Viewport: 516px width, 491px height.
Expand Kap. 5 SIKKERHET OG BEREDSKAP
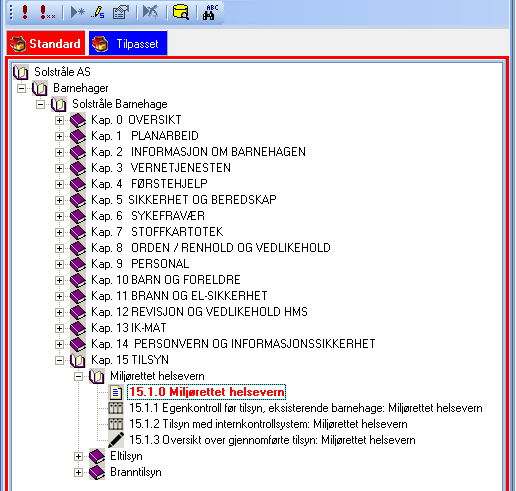(x=59, y=200)
